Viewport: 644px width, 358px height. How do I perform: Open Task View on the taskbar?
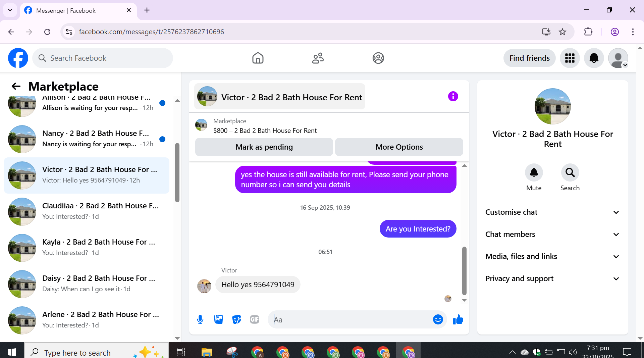tap(181, 352)
